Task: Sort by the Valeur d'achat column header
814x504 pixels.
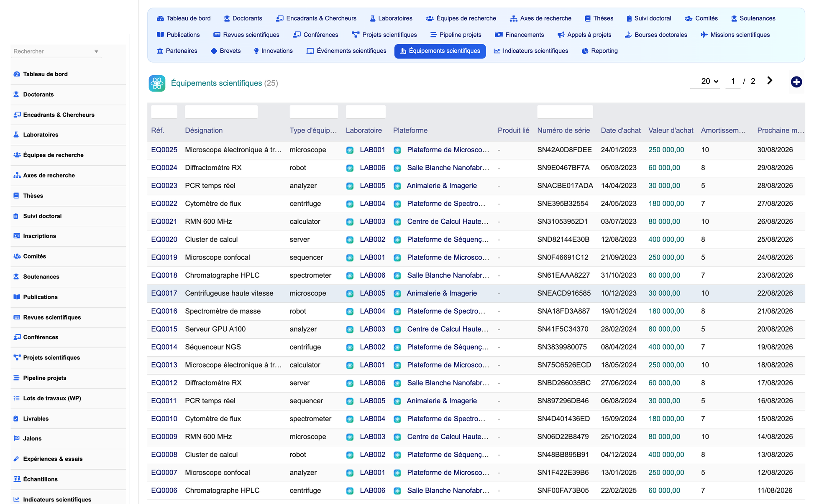Action: (x=671, y=130)
